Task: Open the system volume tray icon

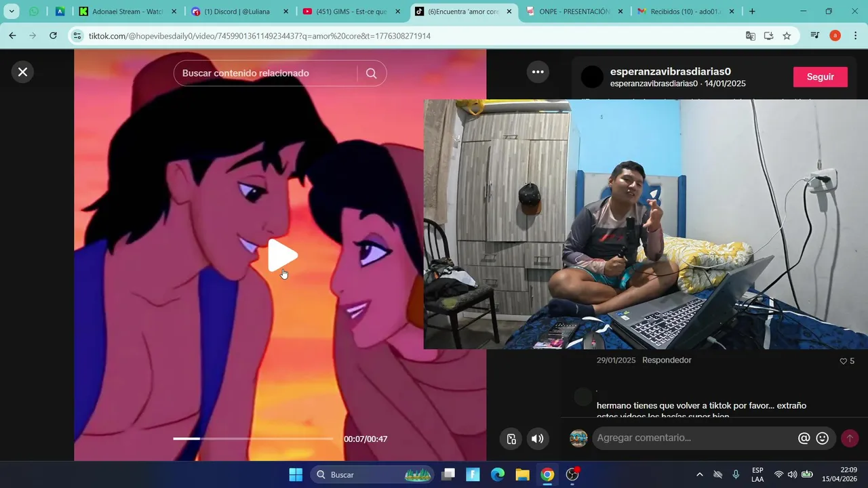Action: [x=792, y=474]
